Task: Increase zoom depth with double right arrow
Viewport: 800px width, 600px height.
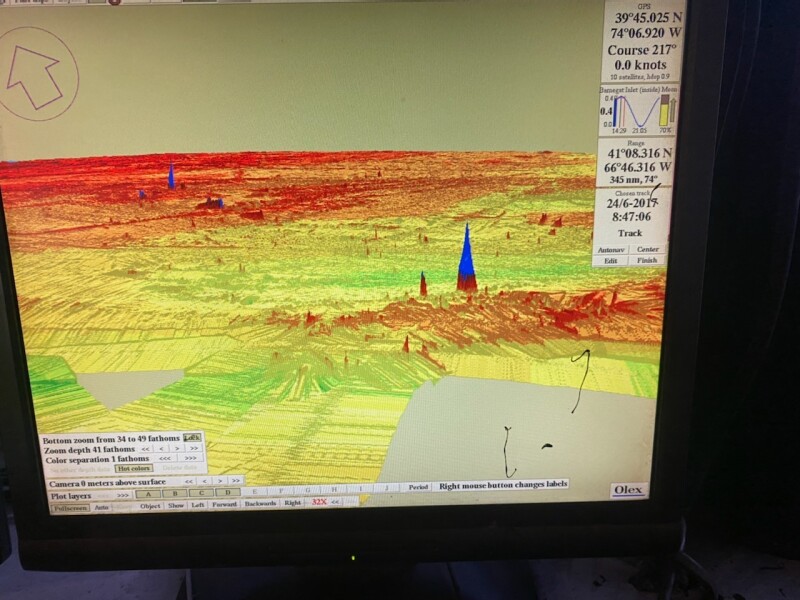Action: pos(195,449)
